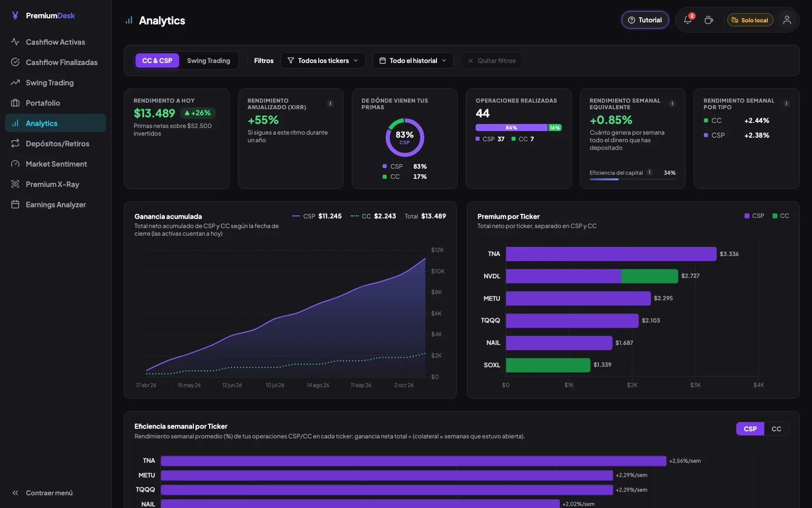Click the Depósitos/Retiros arrows icon
The height and width of the screenshot is (508, 812).
tap(15, 143)
